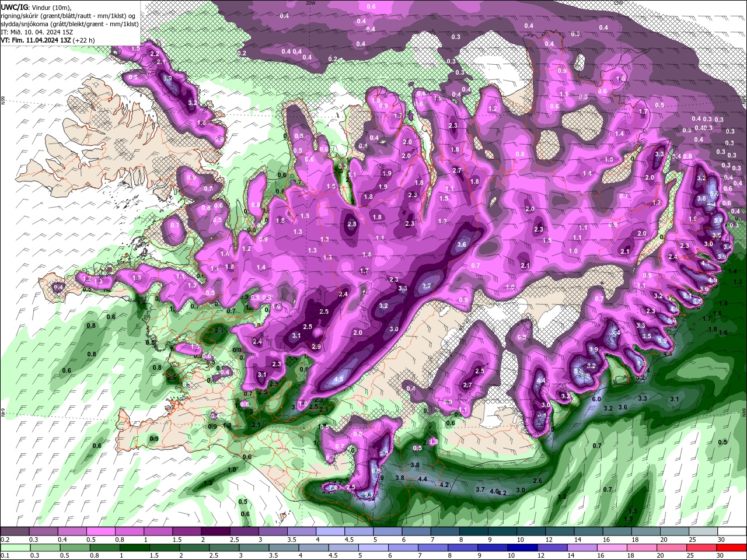Select the 'Vindur (10m)' title text
Screen dimensions: 747x560
(51, 6)
